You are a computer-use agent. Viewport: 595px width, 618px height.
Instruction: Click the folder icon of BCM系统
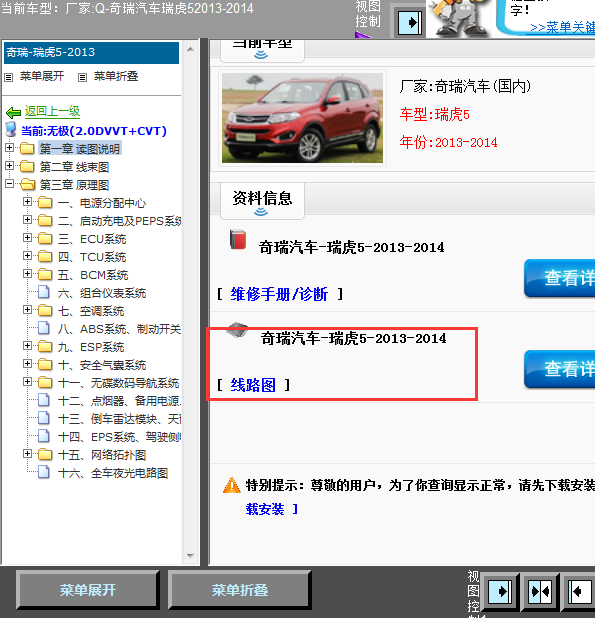(x=45, y=274)
